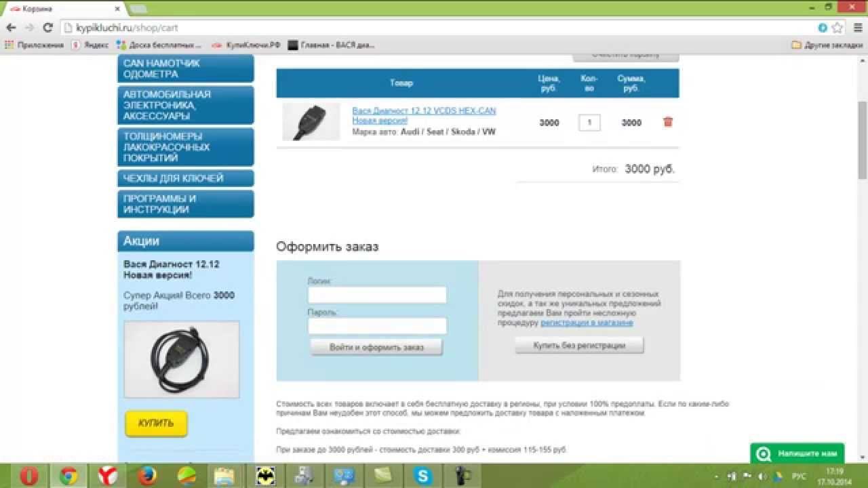Open Yandex browser from the taskbar
868x488 pixels.
(107, 476)
